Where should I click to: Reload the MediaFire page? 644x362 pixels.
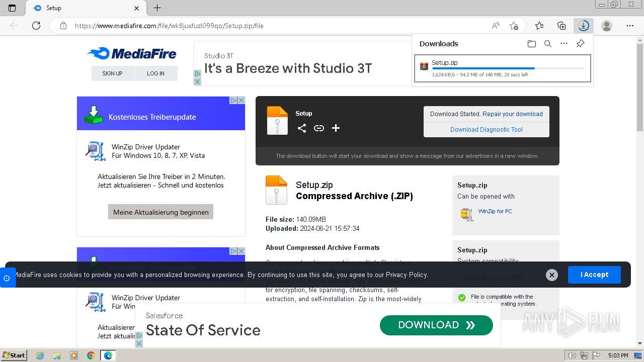tap(36, 26)
